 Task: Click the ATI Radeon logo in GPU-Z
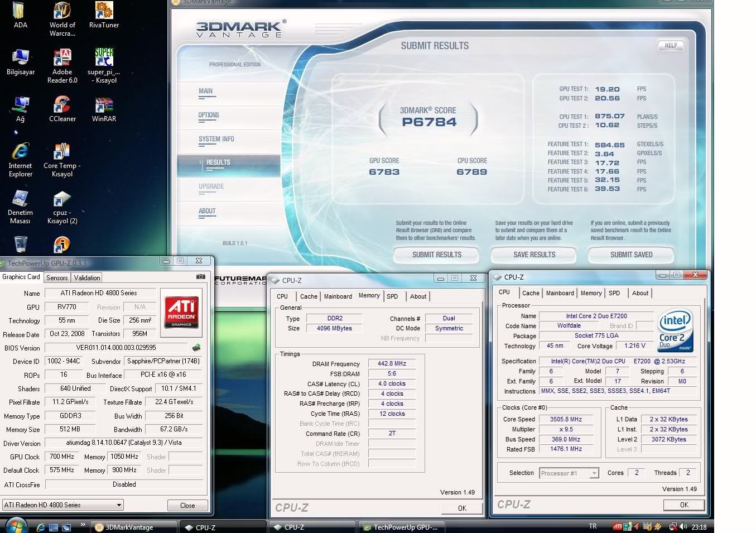pos(181,313)
